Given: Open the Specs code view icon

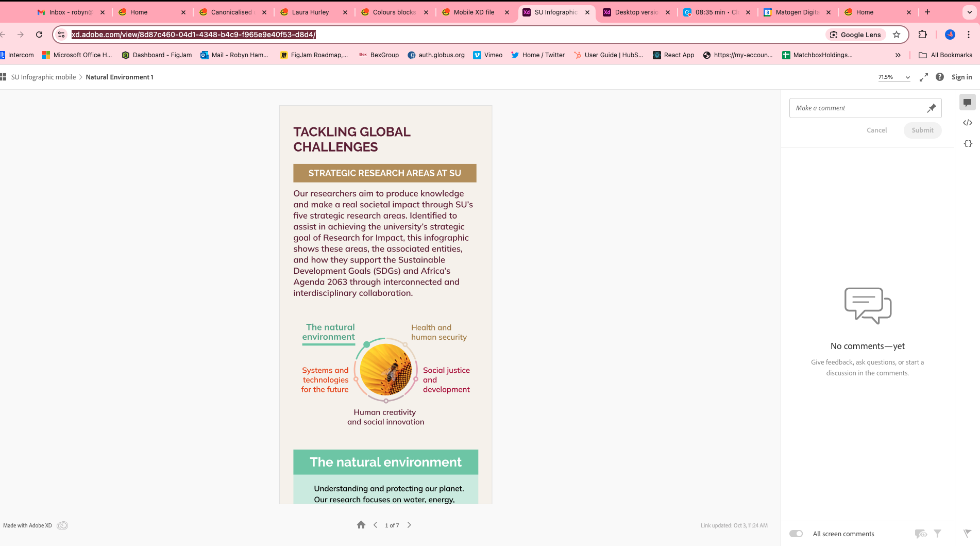Looking at the screenshot, I should click(967, 123).
